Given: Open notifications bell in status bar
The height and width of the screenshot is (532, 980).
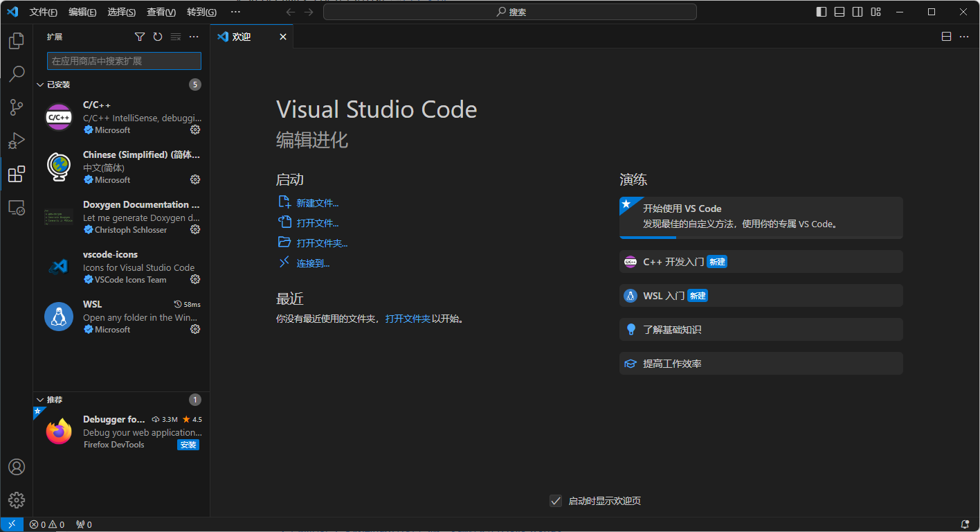Looking at the screenshot, I should click(x=965, y=524).
